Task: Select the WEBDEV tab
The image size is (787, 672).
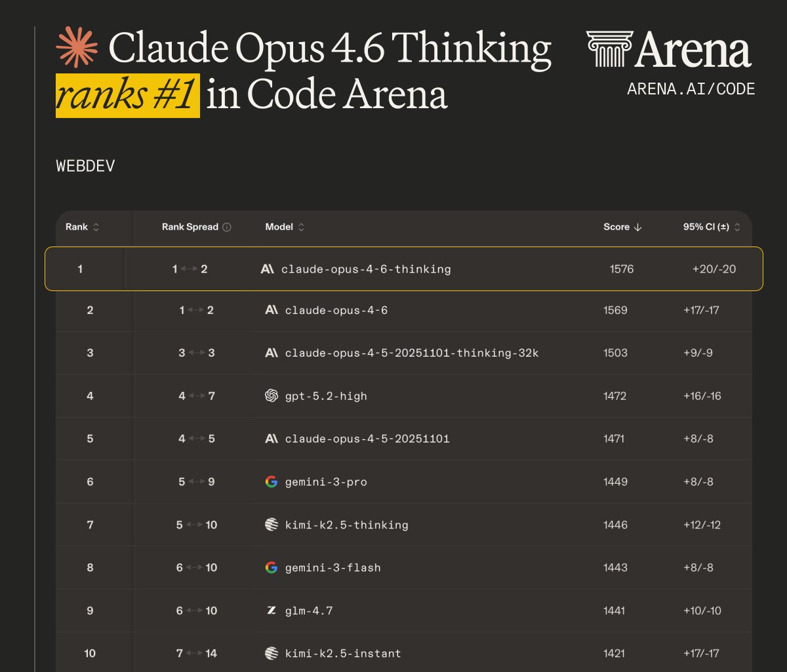Action: tap(85, 165)
